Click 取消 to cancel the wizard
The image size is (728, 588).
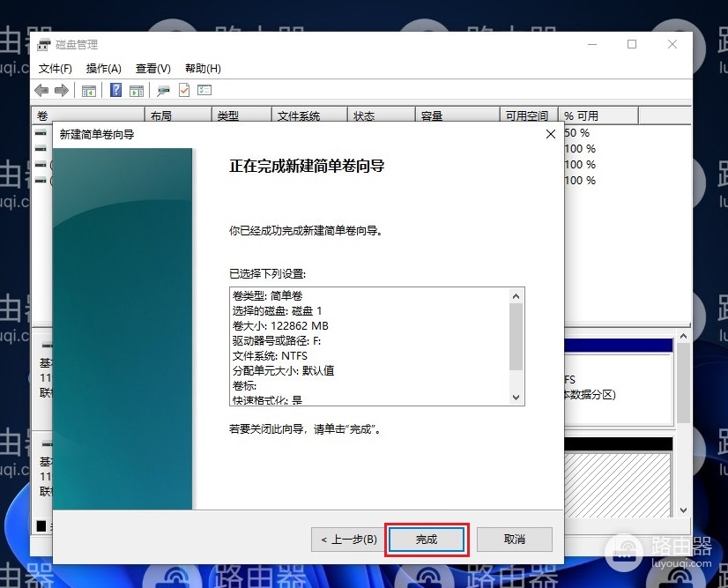[x=515, y=540]
